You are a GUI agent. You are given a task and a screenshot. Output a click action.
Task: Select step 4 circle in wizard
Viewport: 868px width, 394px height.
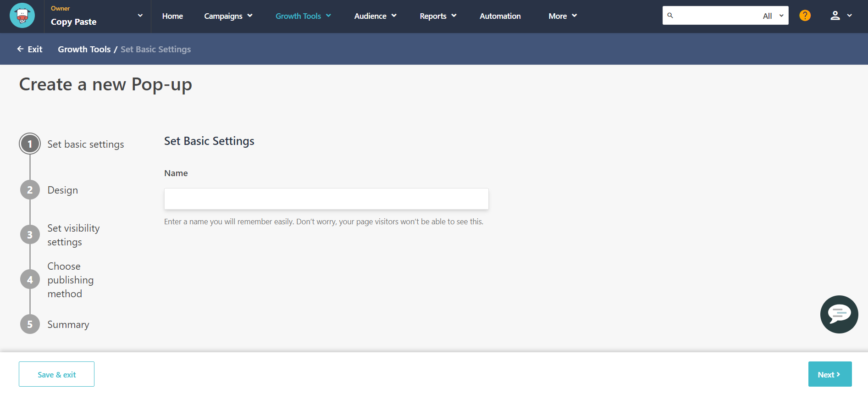point(30,280)
